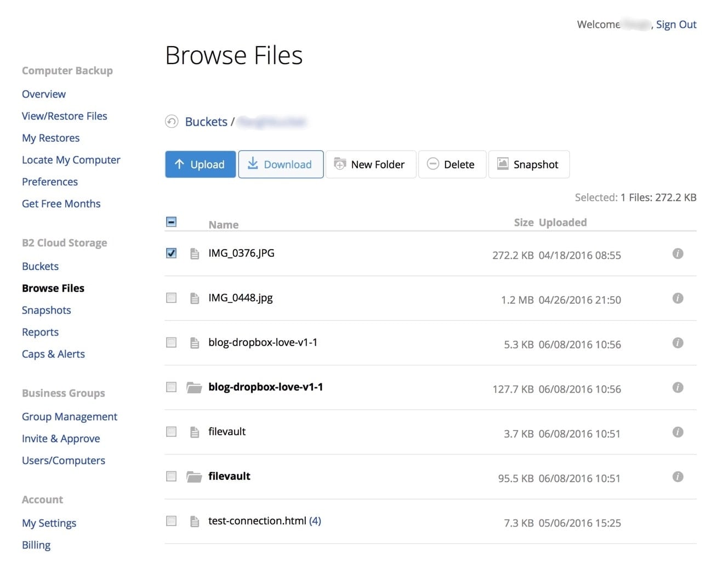Click the bold blog-dropbox-love-v1-1 folder icon
The height and width of the screenshot is (566, 728).
coord(194,388)
